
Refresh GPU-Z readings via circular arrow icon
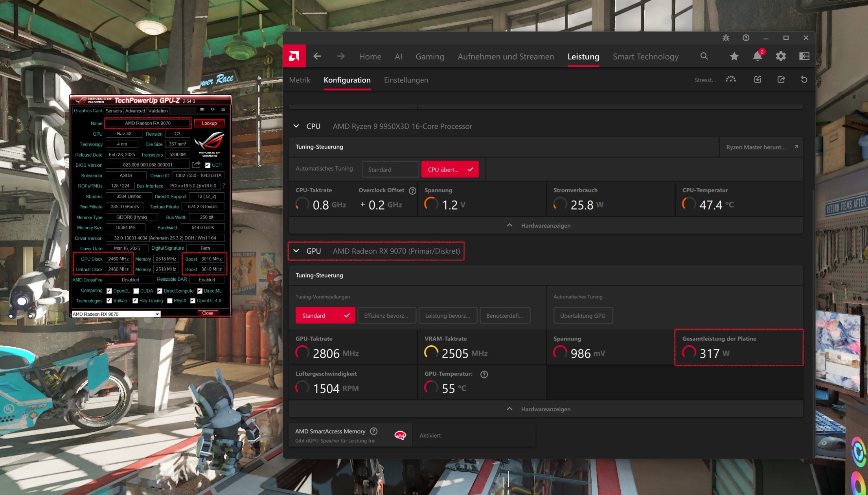click(213, 109)
